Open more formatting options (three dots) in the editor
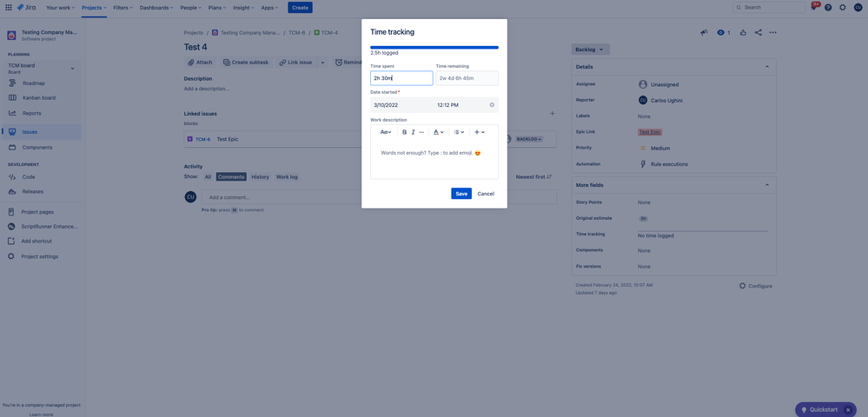The image size is (868, 417). (421, 132)
